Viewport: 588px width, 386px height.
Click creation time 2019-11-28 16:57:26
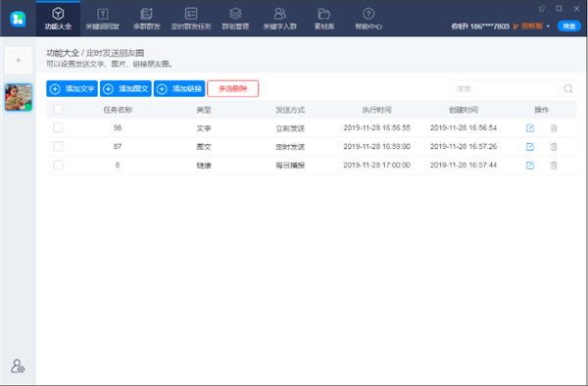(464, 147)
